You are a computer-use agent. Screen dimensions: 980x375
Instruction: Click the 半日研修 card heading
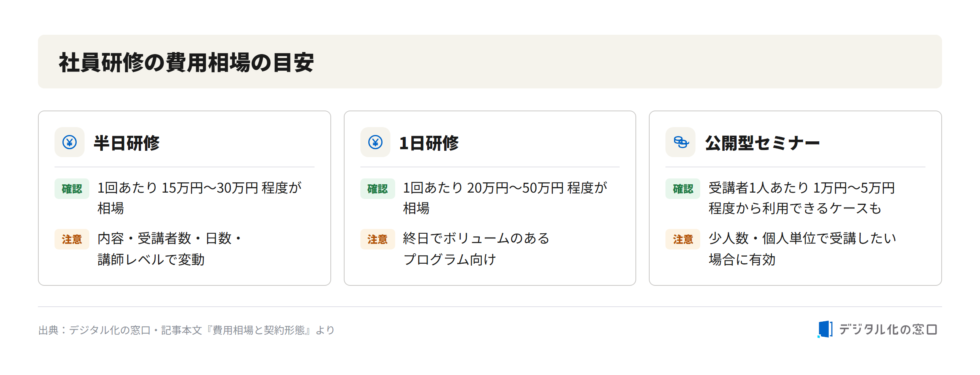126,143
